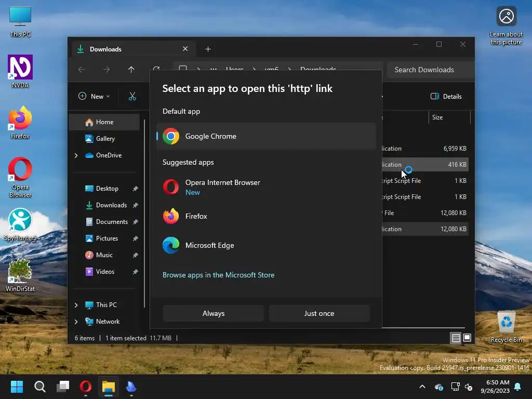
Task: Focus the Search Downloads box
Action: click(x=430, y=70)
